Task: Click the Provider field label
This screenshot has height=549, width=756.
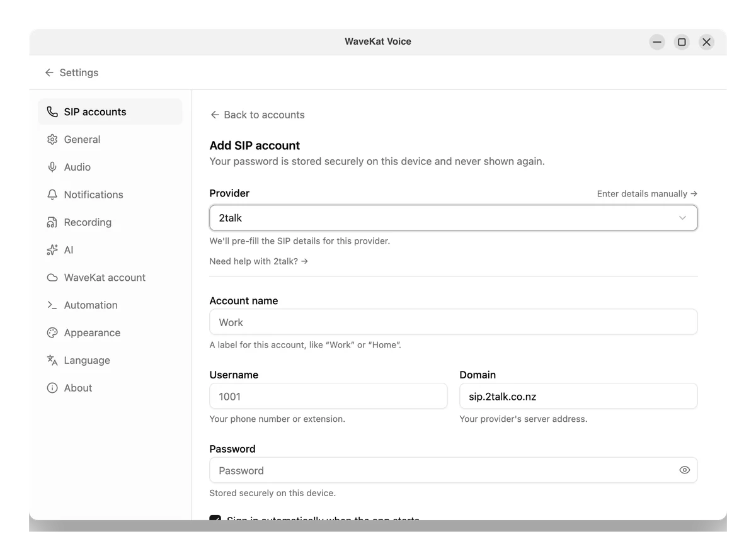Action: [x=229, y=193]
